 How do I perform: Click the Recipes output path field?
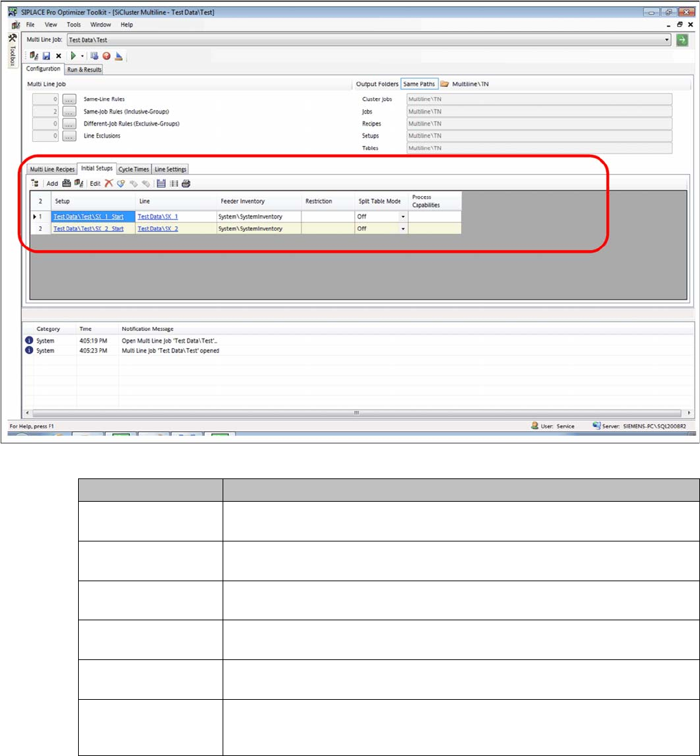point(539,123)
